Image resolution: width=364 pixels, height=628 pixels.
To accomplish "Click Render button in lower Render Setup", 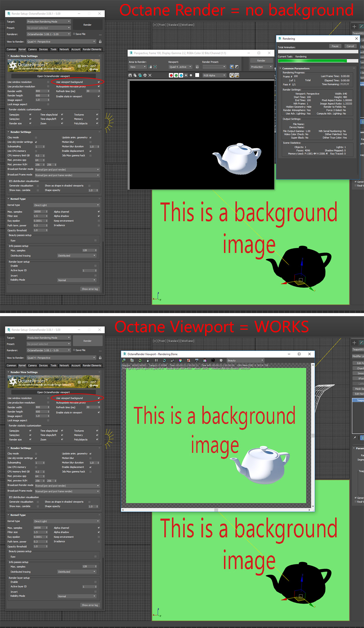I will pos(87,341).
